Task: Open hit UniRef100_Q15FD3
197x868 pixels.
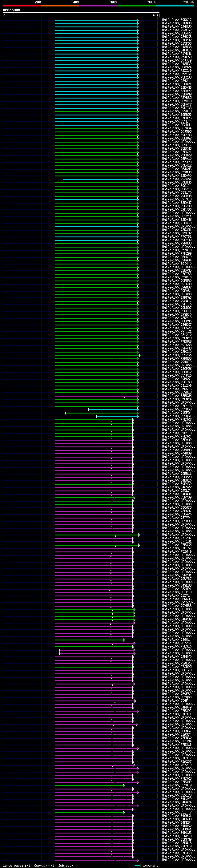Action: click(177, 43)
